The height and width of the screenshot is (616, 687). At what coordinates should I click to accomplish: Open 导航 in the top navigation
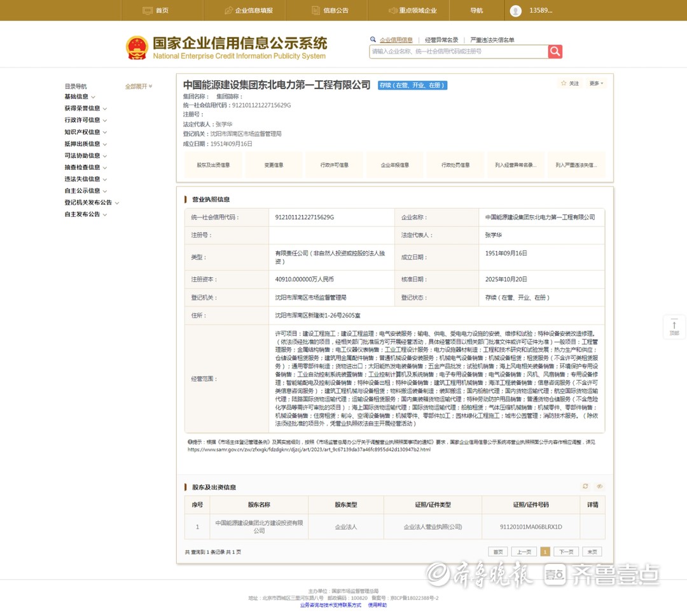coord(476,11)
